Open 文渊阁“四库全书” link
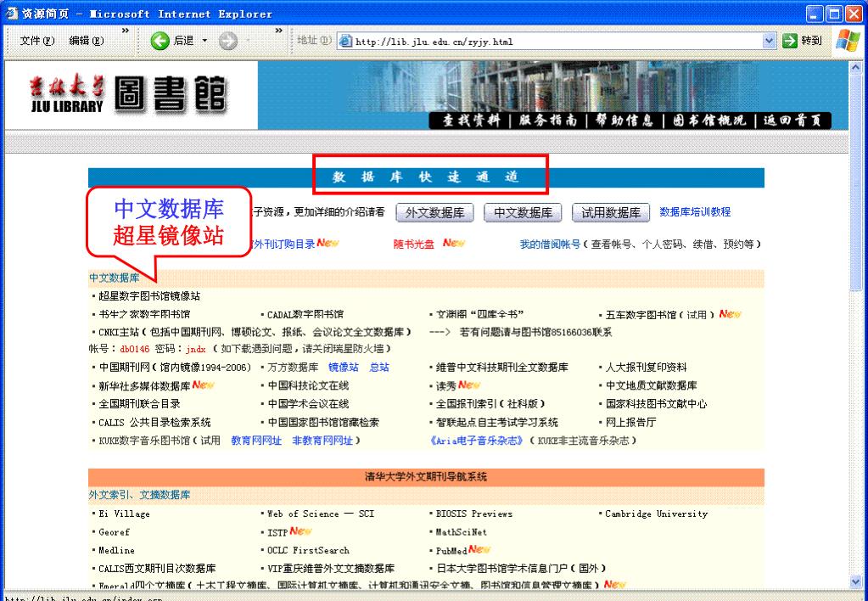This screenshot has height=601, width=868. pyautogui.click(x=480, y=314)
